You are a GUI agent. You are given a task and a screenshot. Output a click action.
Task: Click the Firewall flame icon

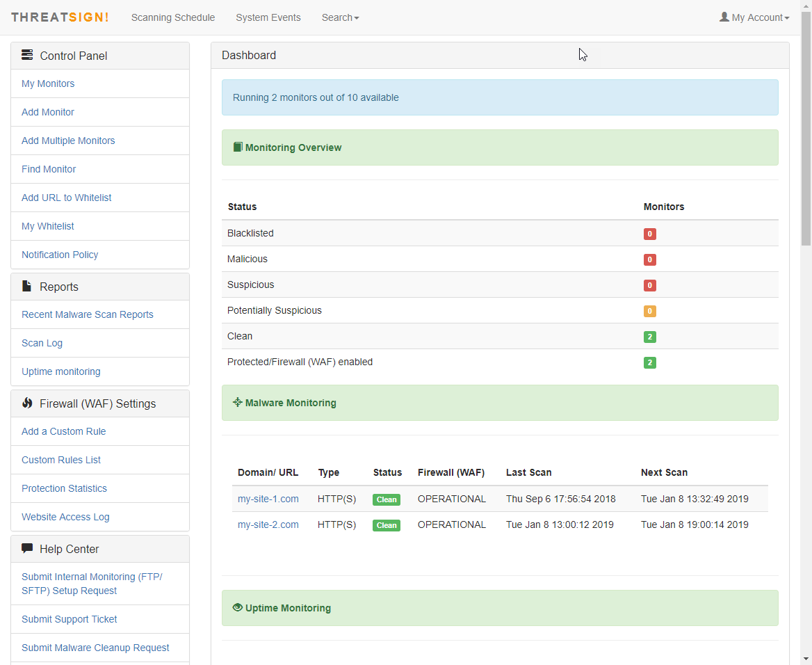point(27,403)
